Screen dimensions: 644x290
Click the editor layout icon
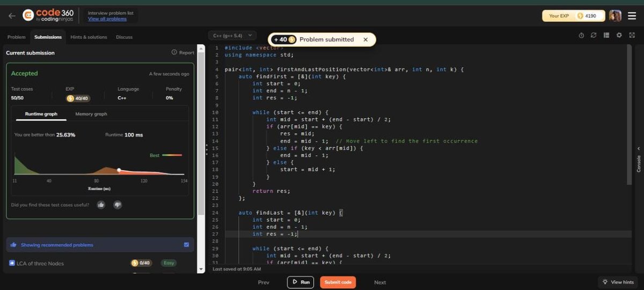pos(606,35)
